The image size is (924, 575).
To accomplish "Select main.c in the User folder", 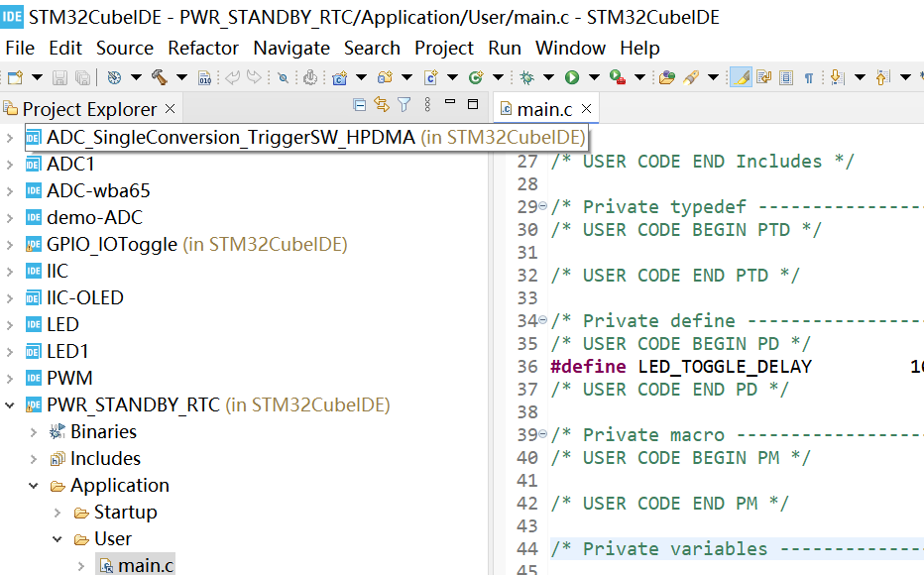I will 145,566.
